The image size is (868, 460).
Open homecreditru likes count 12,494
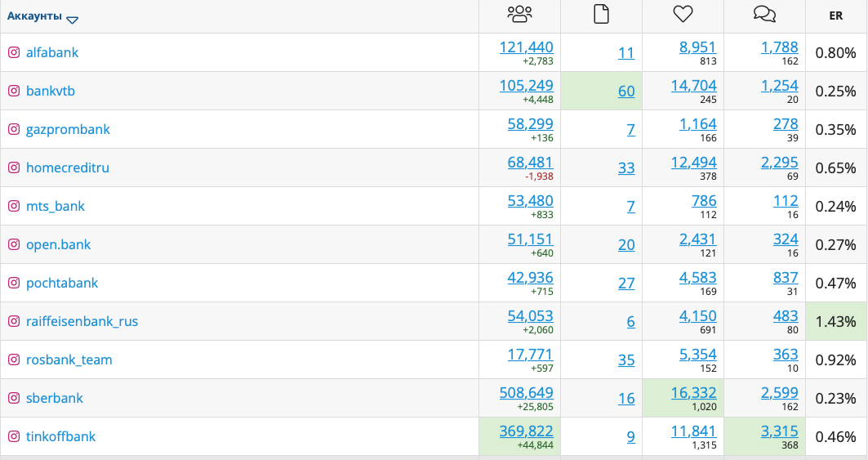point(693,163)
